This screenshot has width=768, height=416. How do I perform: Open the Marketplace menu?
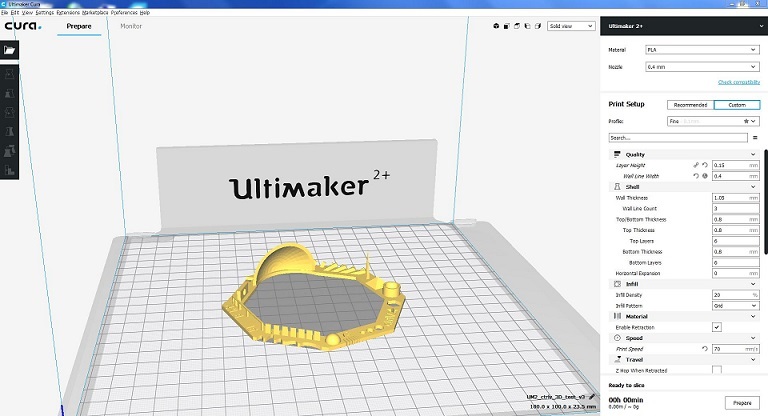(x=95, y=12)
